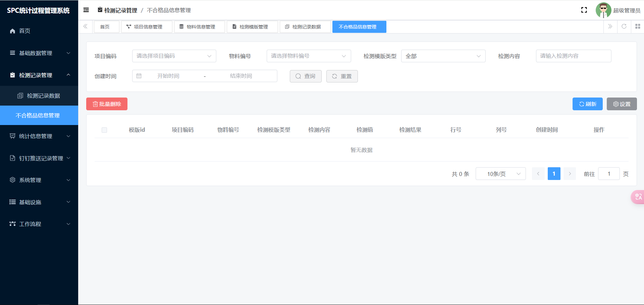The width and height of the screenshot is (644, 305).
Task: Click the 检测结果 column header
Action: [410, 130]
